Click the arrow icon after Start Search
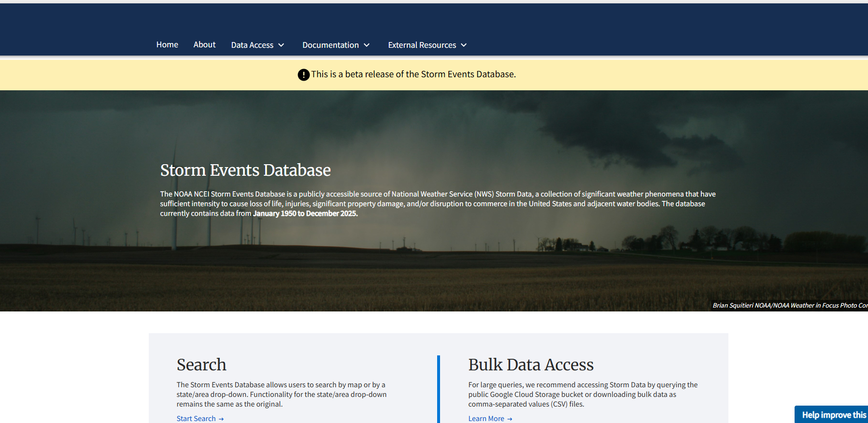This screenshot has width=868, height=423. [221, 419]
